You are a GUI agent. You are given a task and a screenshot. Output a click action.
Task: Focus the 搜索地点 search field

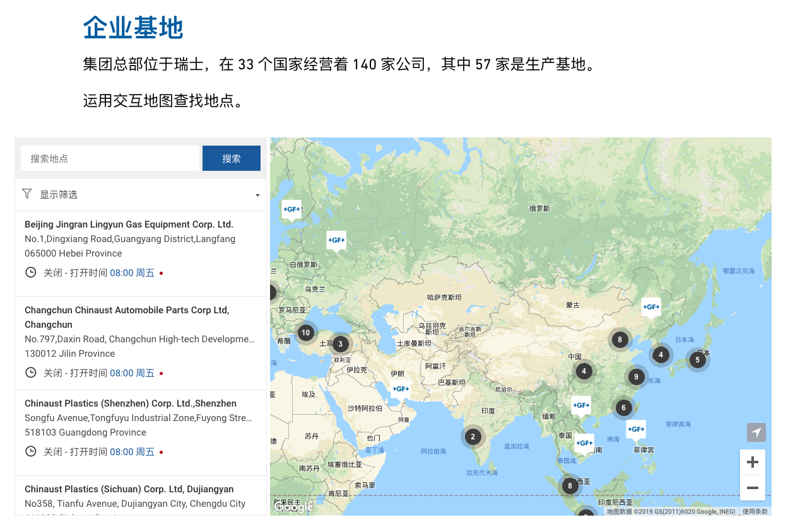click(110, 158)
